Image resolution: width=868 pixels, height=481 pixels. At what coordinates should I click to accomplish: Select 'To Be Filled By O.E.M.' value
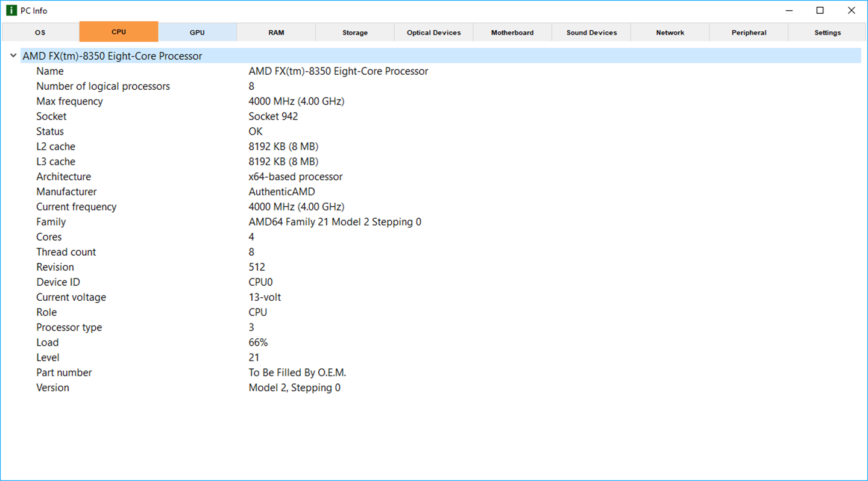click(297, 373)
